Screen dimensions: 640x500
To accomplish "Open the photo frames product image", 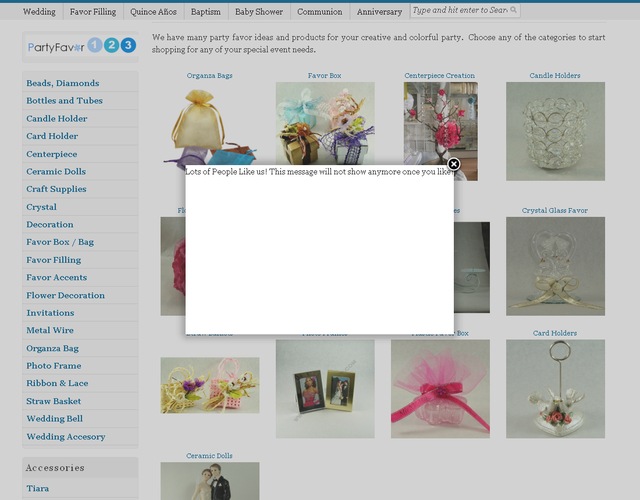I will coord(325,389).
